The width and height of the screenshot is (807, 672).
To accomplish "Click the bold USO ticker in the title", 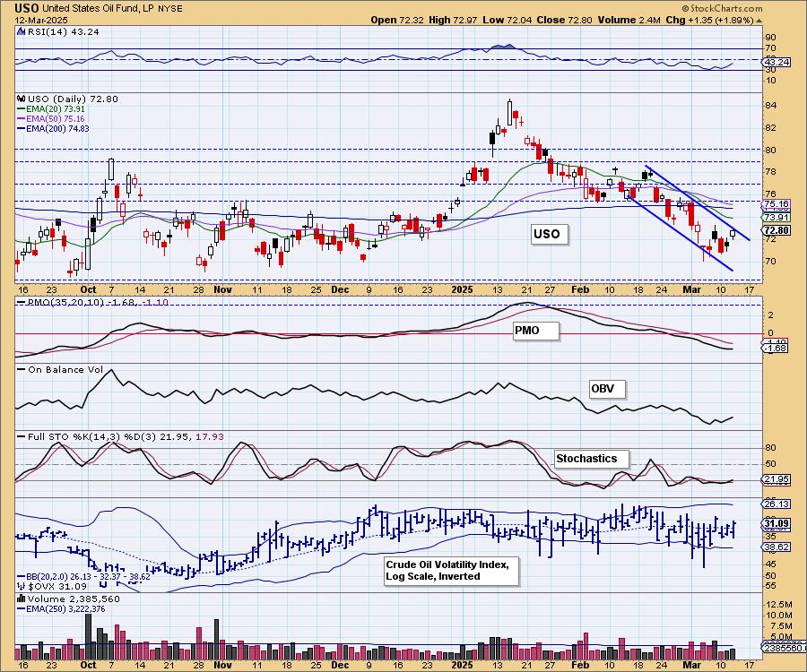I will (27, 8).
